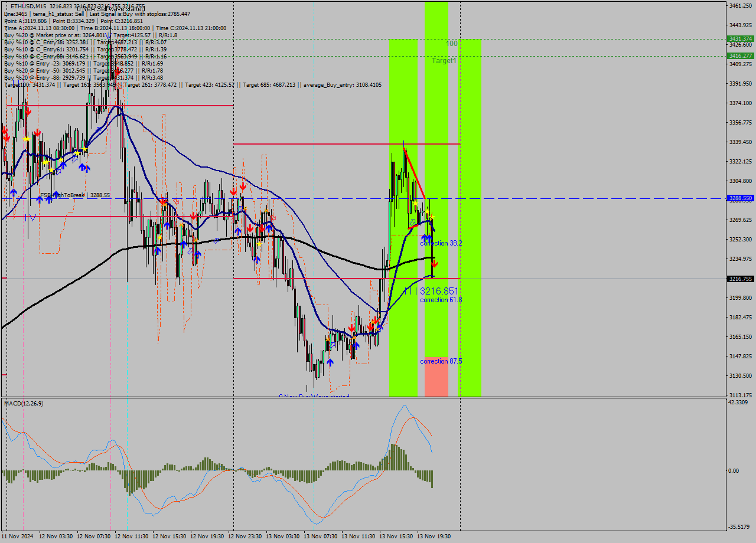The image size is (756, 543).
Task: Click the 'Point A:3119.806' info line
Action: click(74, 21)
